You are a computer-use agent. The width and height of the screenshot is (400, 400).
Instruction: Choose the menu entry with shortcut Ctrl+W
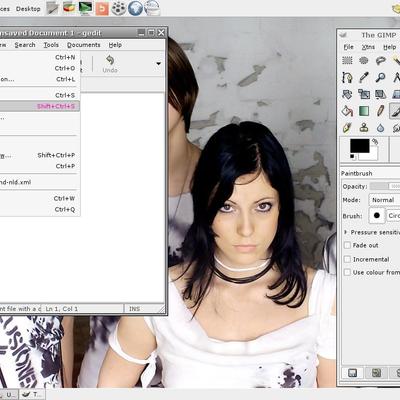[x=40, y=199]
